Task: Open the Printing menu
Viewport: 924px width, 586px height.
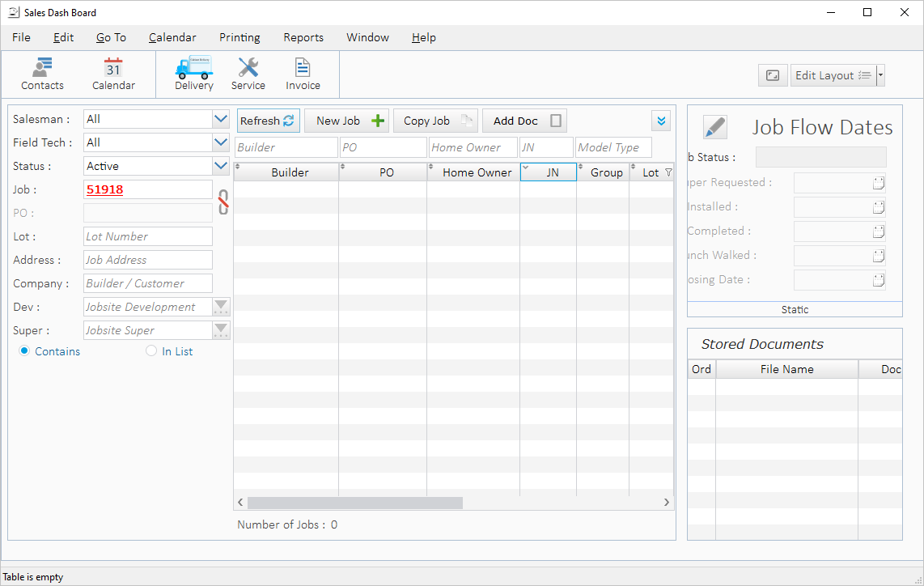Action: pos(239,37)
